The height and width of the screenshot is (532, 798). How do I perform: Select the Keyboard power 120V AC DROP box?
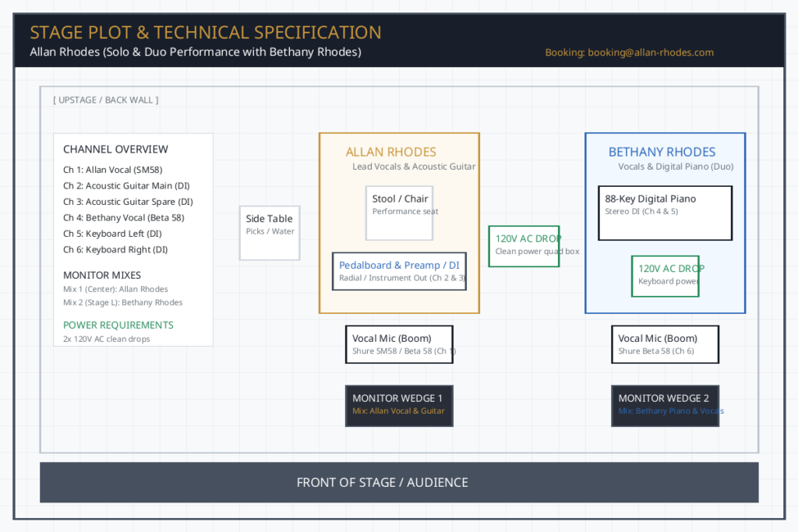pos(666,277)
